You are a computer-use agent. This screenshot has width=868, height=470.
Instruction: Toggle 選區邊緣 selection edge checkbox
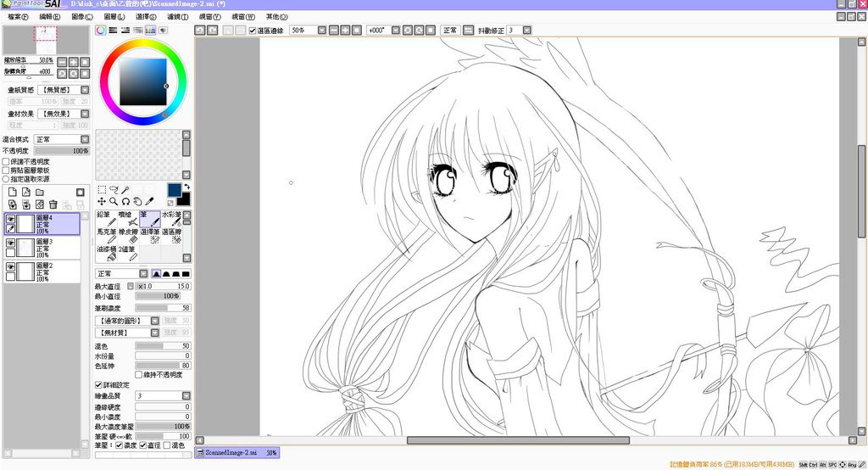click(253, 31)
